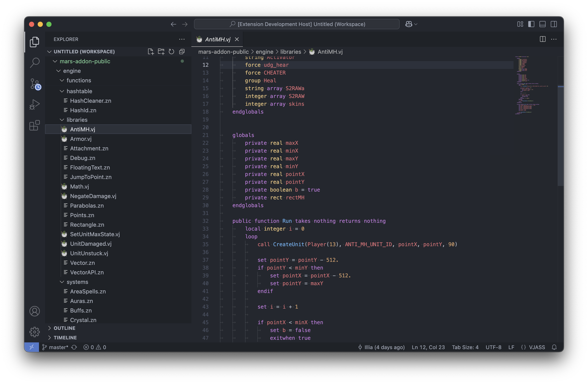Open the Extensions view
588x384 pixels.
[x=35, y=125]
